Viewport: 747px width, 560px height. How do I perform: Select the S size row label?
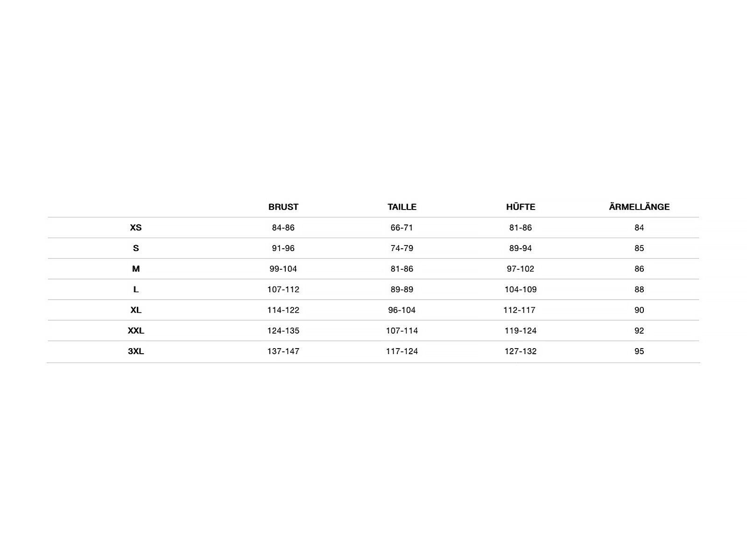click(x=136, y=248)
